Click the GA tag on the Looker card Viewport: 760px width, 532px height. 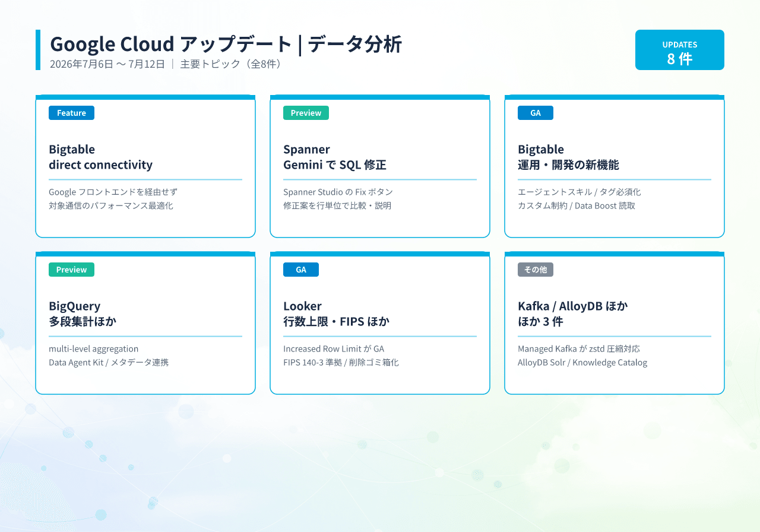pyautogui.click(x=301, y=270)
